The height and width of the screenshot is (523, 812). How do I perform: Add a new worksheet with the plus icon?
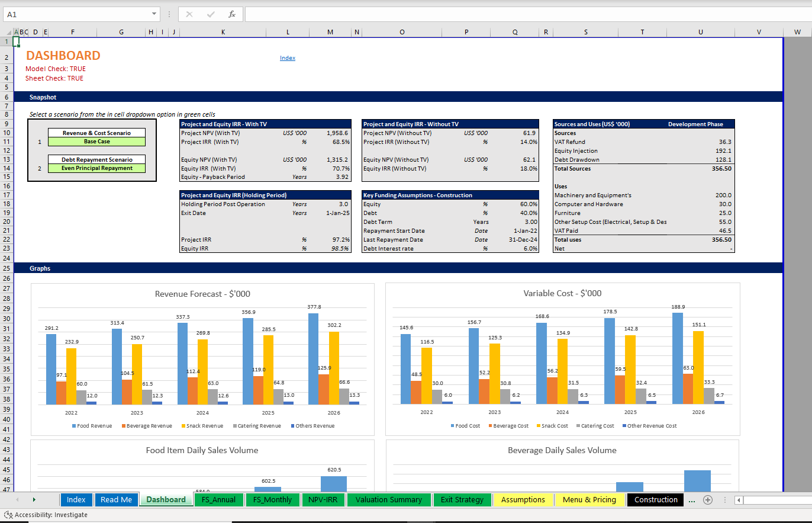(x=708, y=499)
